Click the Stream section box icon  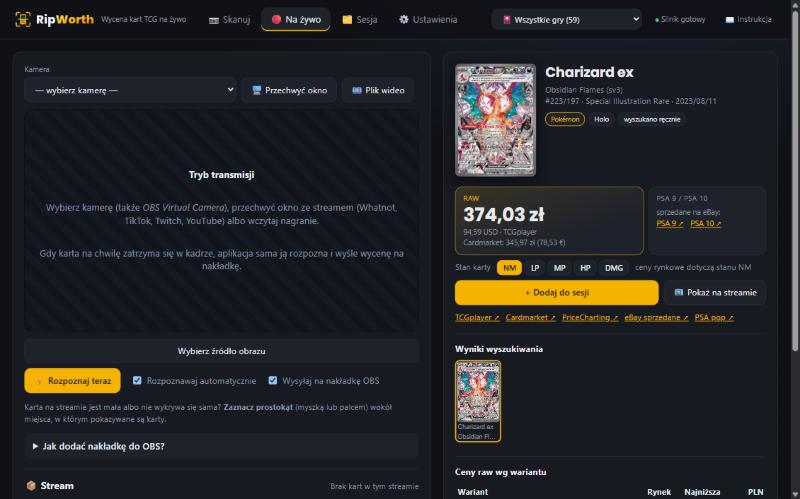[x=31, y=486]
